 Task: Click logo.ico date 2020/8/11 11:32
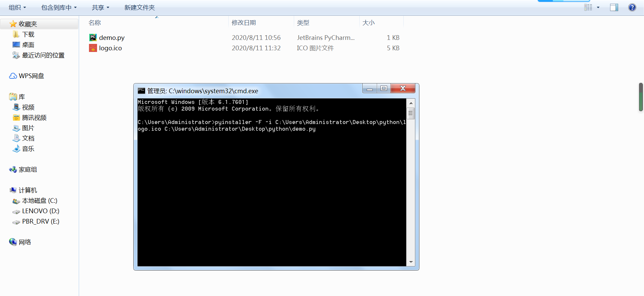256,48
